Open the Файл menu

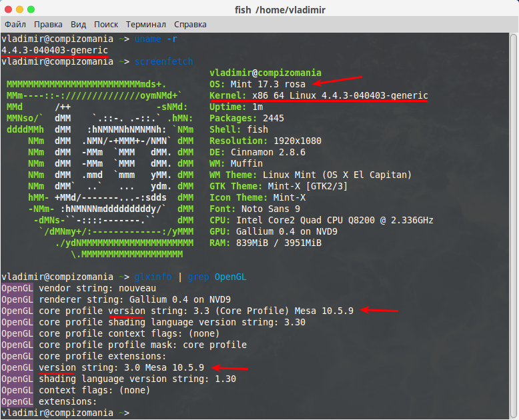(x=15, y=25)
